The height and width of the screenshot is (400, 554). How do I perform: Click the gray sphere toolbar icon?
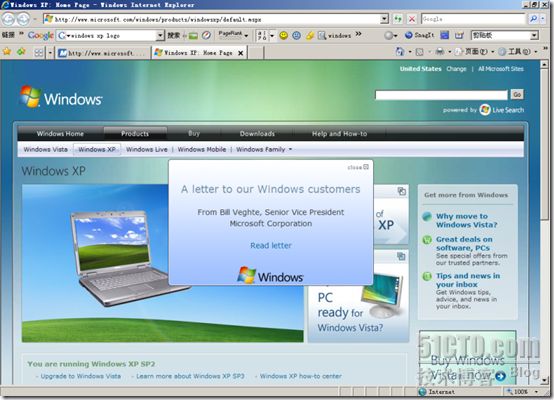pos(389,35)
